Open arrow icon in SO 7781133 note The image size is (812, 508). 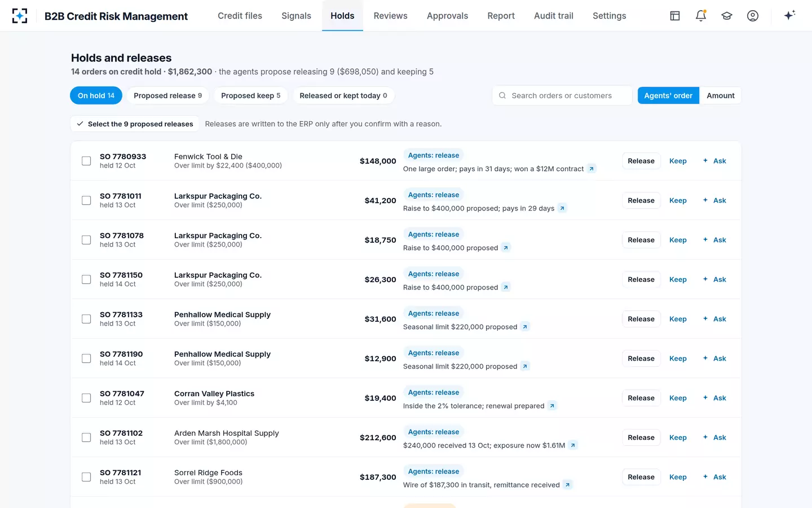tap(525, 327)
